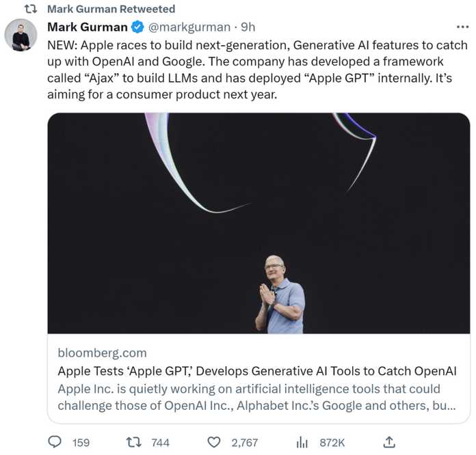Screen dimensions: 476x455
Task: Open Mark Gurman's profile avatar
Action: click(x=21, y=35)
